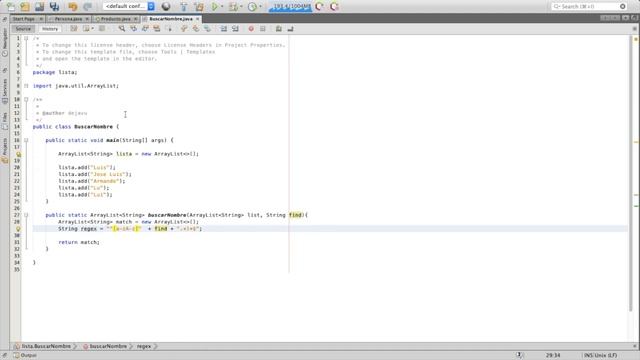Clear the Search field with the x icon

(622, 7)
